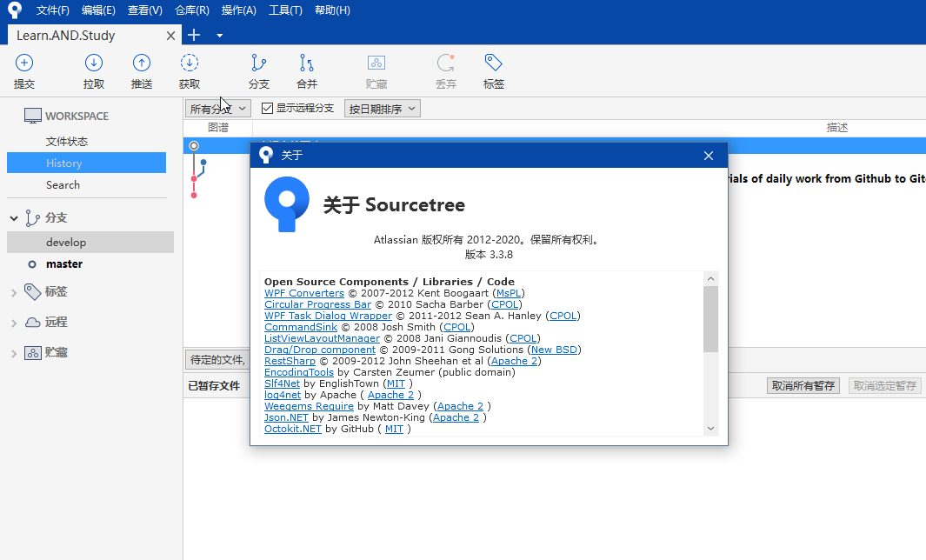Click the branch icon beside the sidebar 分支 heading
926x560 pixels.
[32, 218]
